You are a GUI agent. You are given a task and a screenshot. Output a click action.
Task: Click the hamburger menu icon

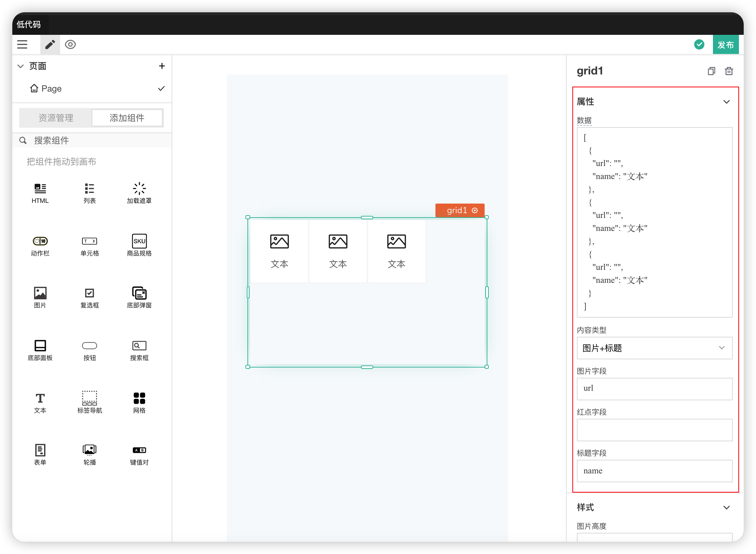click(x=22, y=44)
